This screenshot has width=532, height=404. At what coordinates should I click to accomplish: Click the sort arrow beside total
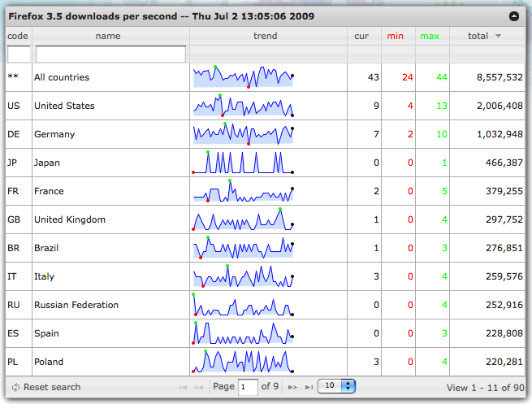[x=498, y=36]
